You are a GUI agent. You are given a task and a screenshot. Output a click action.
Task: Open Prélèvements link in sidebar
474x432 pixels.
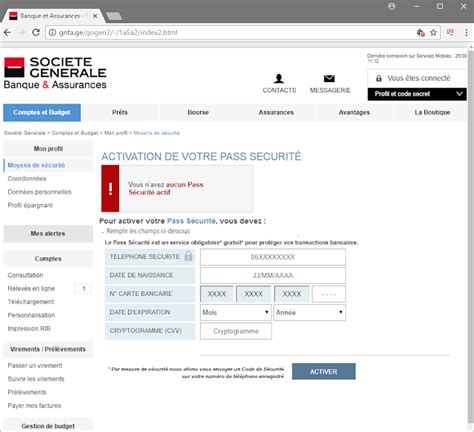pyautogui.click(x=27, y=392)
